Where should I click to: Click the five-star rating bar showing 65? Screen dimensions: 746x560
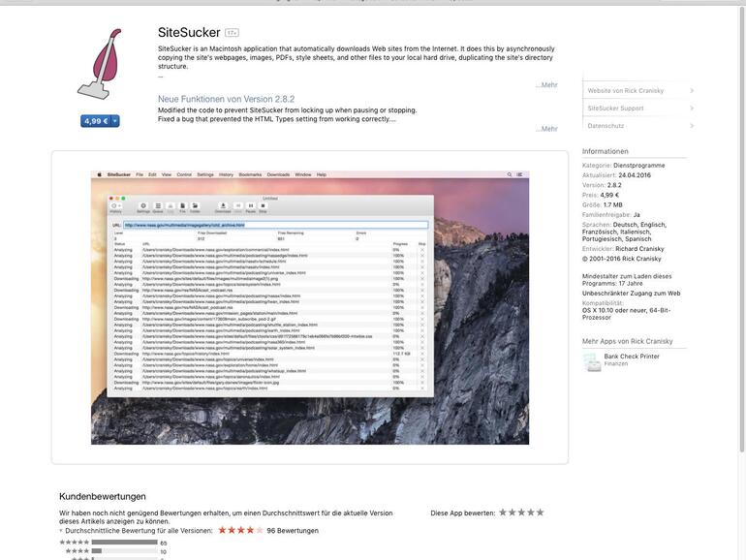click(124, 543)
